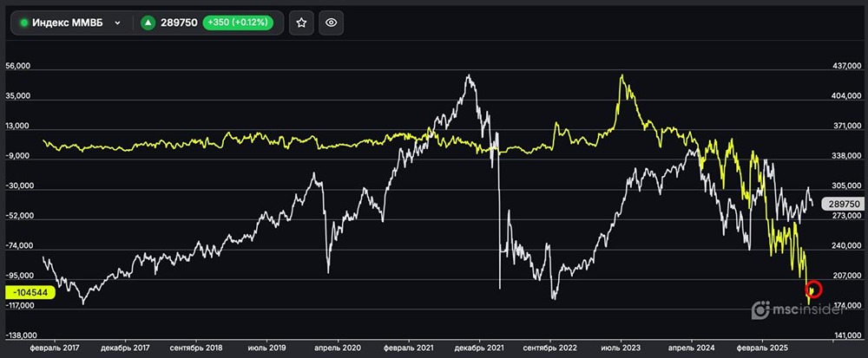Click the 289750 price label on right axis
Screen dimensions: 868x358
[x=843, y=204]
